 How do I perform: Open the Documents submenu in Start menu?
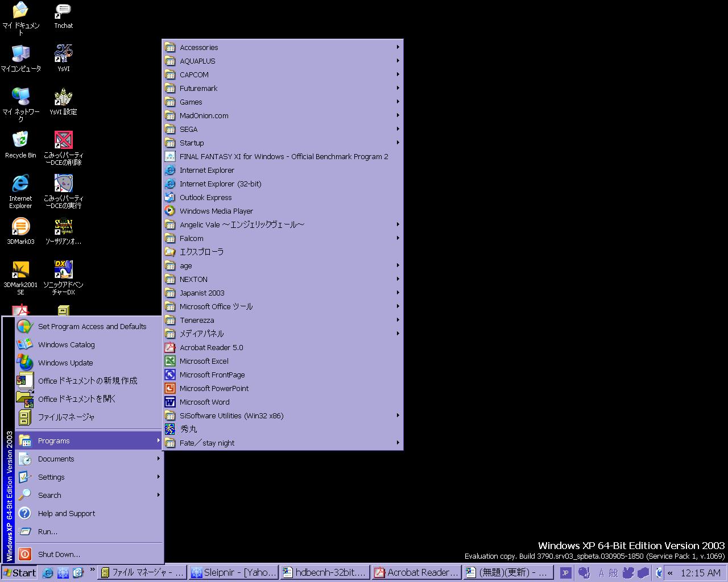coord(89,459)
